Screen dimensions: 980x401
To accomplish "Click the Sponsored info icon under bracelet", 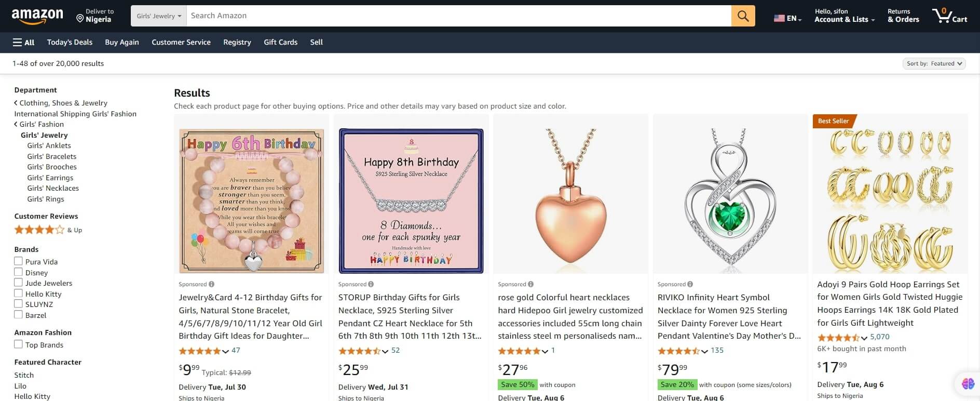I will coord(211,284).
